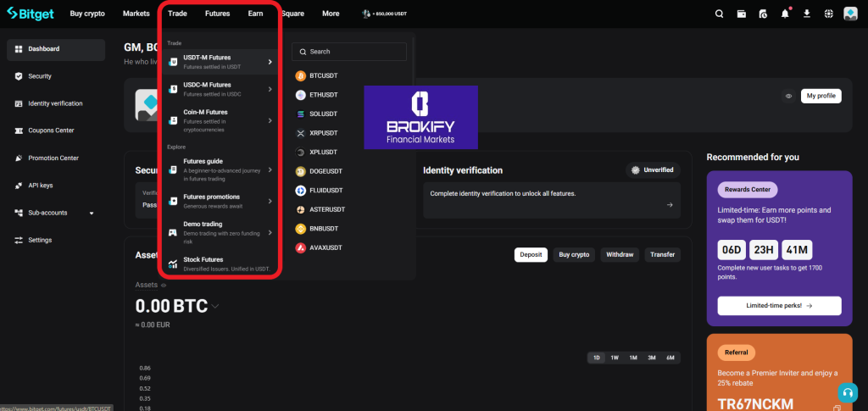Open the search icon in top bar
This screenshot has width=868, height=411.
(719, 14)
